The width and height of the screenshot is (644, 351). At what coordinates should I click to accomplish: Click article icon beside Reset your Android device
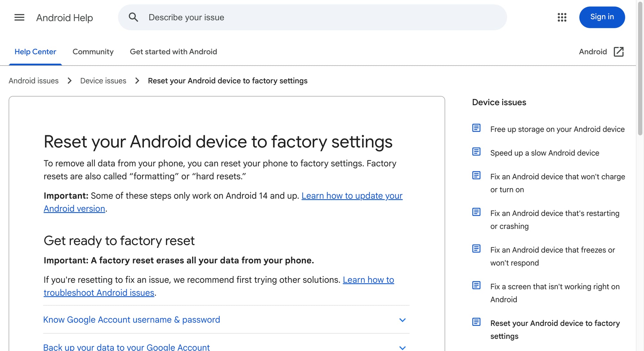click(x=476, y=322)
